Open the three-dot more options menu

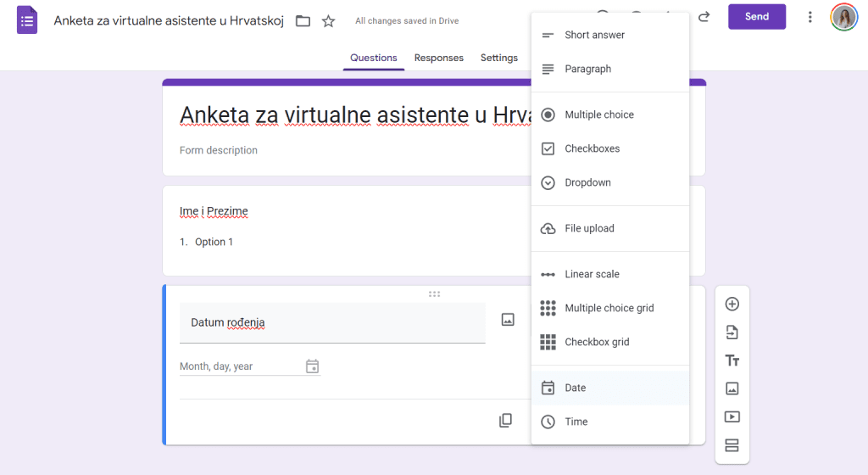810,17
